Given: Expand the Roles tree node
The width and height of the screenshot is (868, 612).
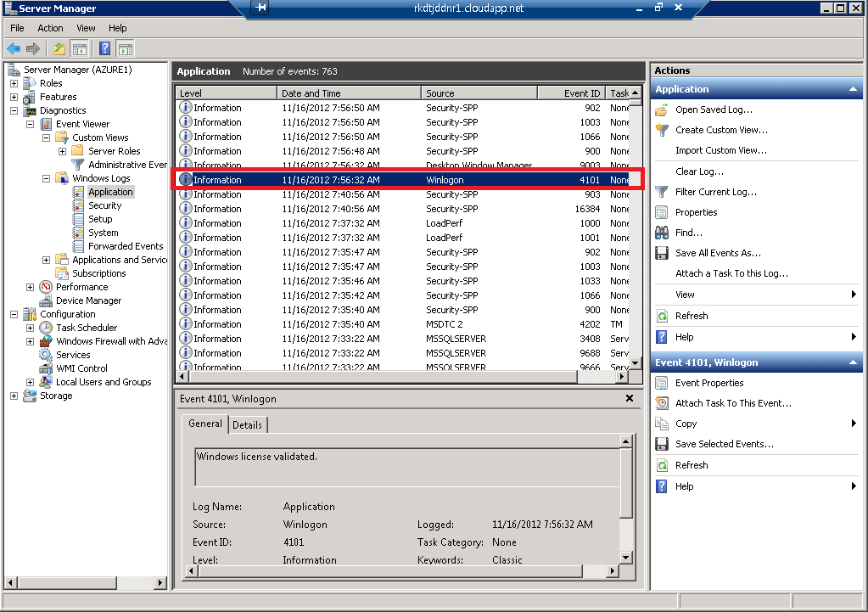Looking at the screenshot, I should pyautogui.click(x=14, y=83).
